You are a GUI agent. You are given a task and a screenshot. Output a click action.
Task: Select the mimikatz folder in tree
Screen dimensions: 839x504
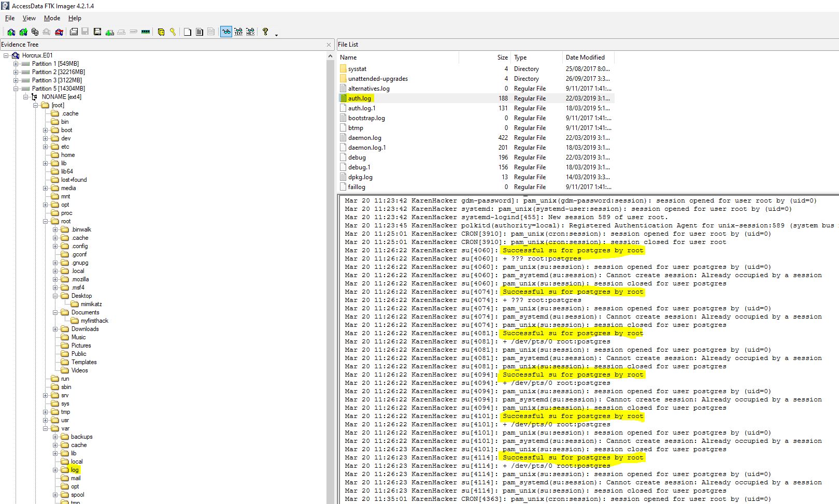click(91, 304)
